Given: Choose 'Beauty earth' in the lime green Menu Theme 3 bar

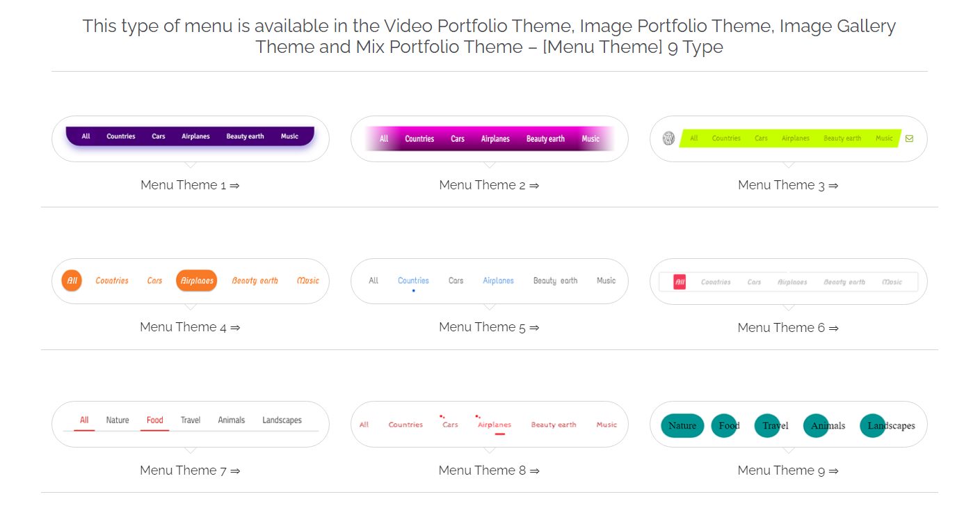Looking at the screenshot, I should pos(842,139).
